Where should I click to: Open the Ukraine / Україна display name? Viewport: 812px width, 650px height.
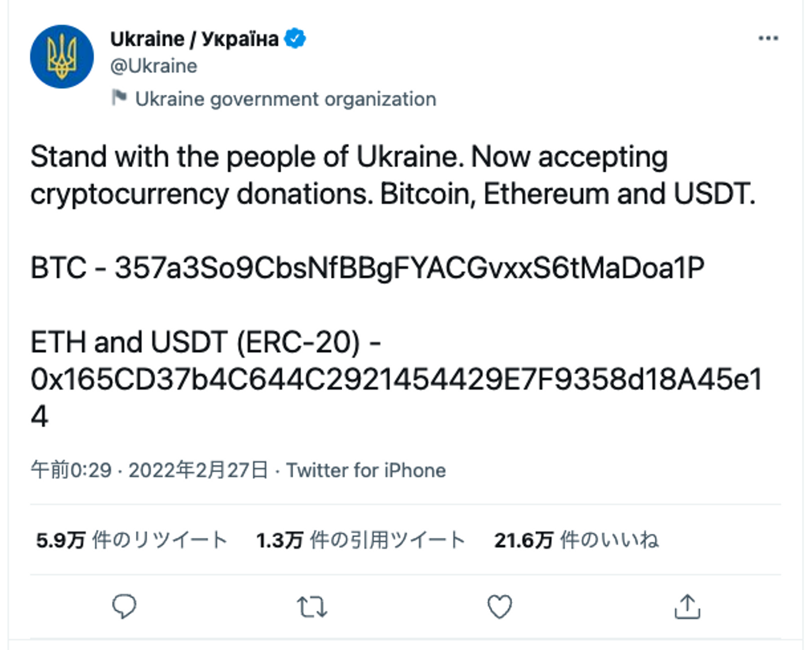[x=194, y=39]
